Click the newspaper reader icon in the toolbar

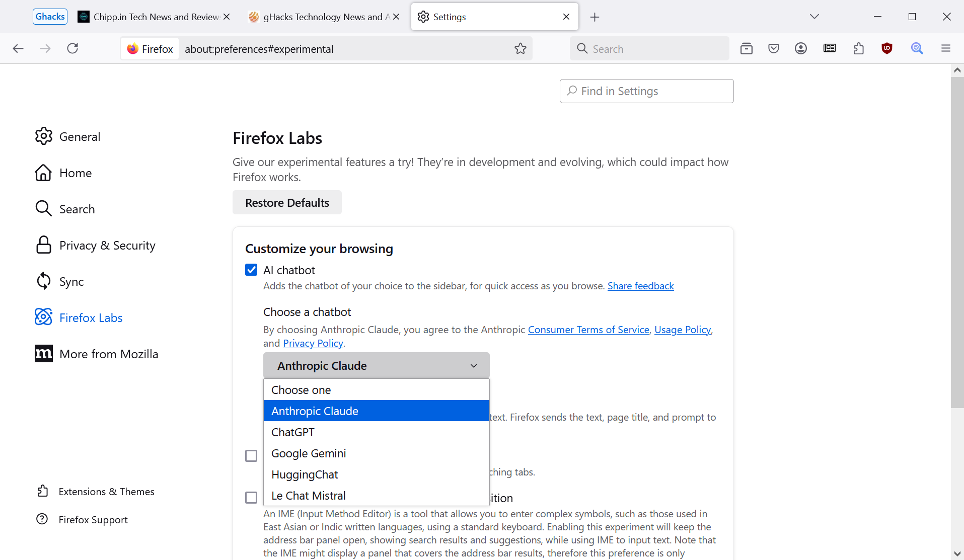pyautogui.click(x=829, y=48)
